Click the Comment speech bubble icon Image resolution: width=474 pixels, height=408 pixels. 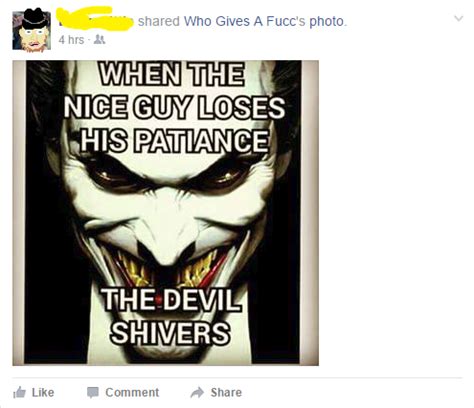(x=93, y=393)
